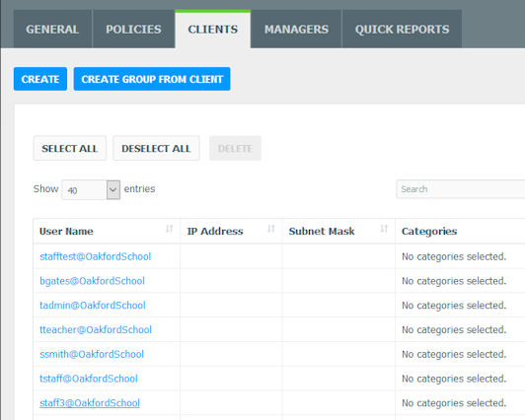Open the Show entries dropdown arrow
Viewport: 525px width, 420px height.
pyautogui.click(x=113, y=190)
